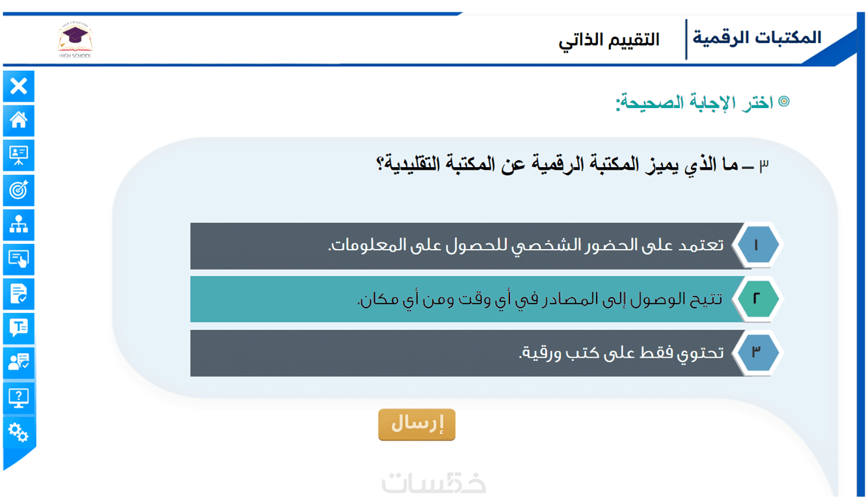Click the X close icon in sidebar
The image size is (868, 504).
point(19,86)
